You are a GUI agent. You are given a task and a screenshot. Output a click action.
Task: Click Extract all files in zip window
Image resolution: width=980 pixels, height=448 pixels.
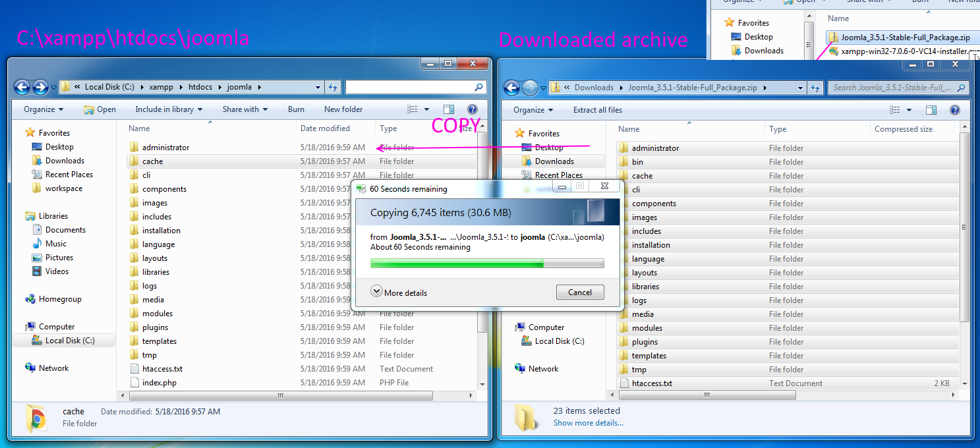[x=598, y=110]
